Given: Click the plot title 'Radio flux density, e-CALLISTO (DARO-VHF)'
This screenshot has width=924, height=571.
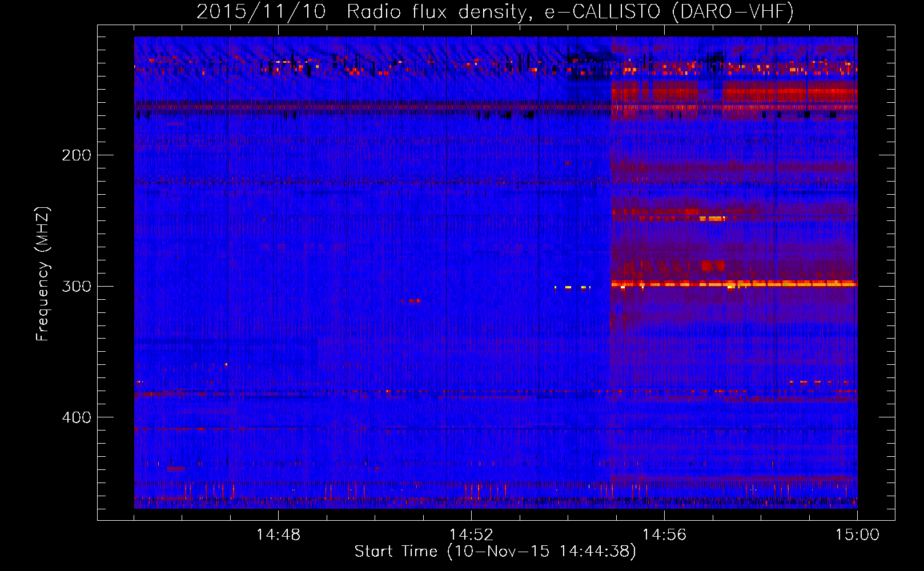Looking at the screenshot, I should 570,11.
